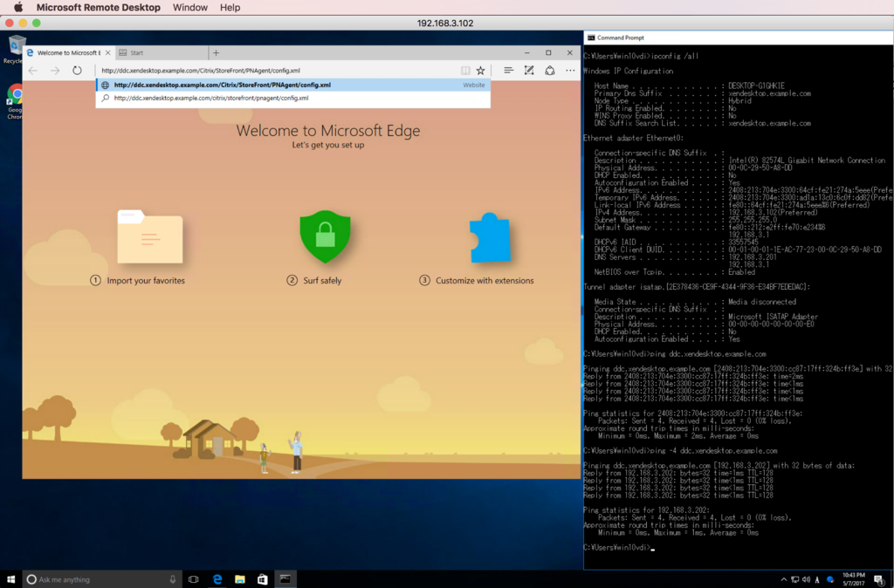894x588 pixels.
Task: Open Reading view in Edge
Action: pyautogui.click(x=465, y=71)
